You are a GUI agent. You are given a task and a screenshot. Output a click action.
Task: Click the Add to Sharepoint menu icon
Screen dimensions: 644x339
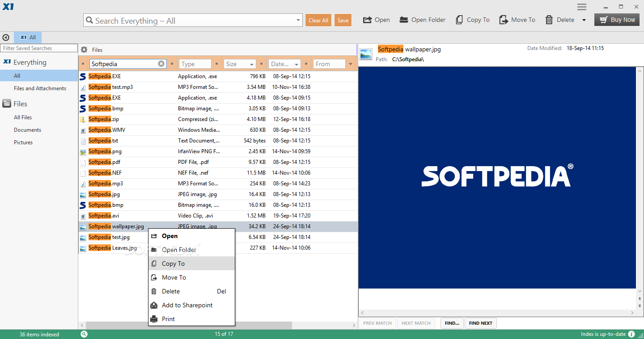[x=154, y=305]
